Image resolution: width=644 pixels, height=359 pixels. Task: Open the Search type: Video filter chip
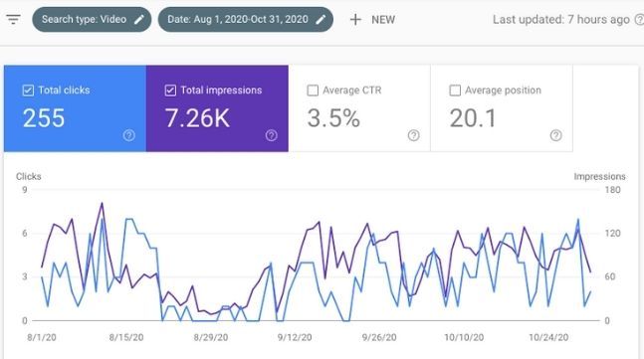click(92, 19)
